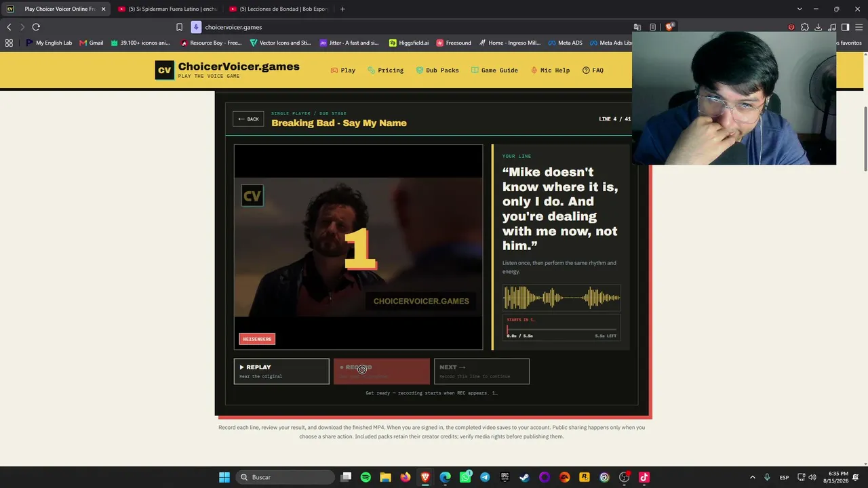The height and width of the screenshot is (488, 868).
Task: Open the tab search dropdown arrow
Action: (800, 9)
